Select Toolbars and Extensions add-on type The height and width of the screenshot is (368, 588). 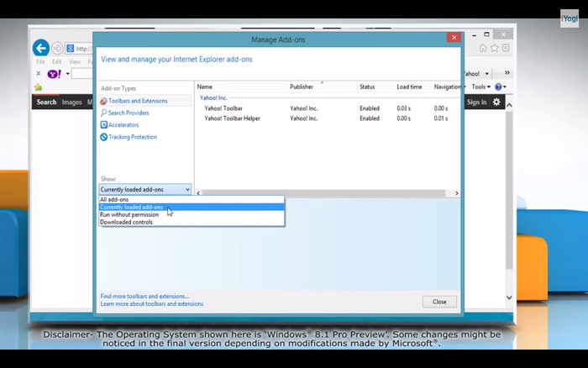pyautogui.click(x=138, y=101)
